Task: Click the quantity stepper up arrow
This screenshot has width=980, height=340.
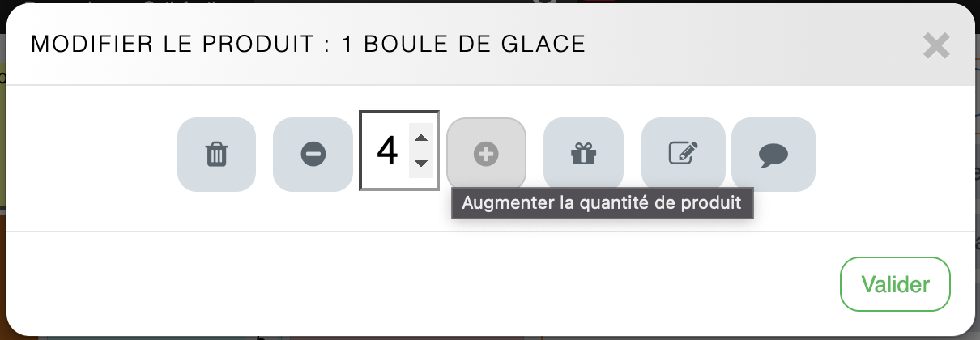Action: tap(420, 138)
